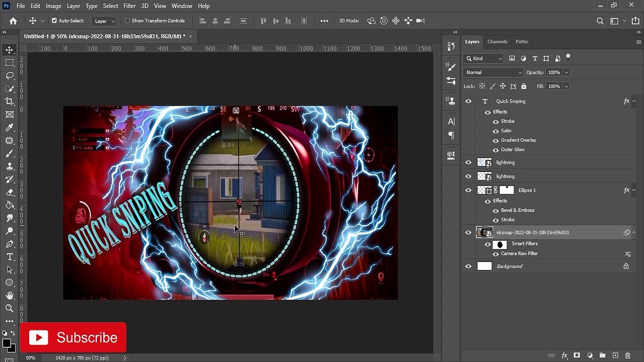Hide the Gradient Overlay effect
This screenshot has width=644, height=362.
click(x=496, y=140)
